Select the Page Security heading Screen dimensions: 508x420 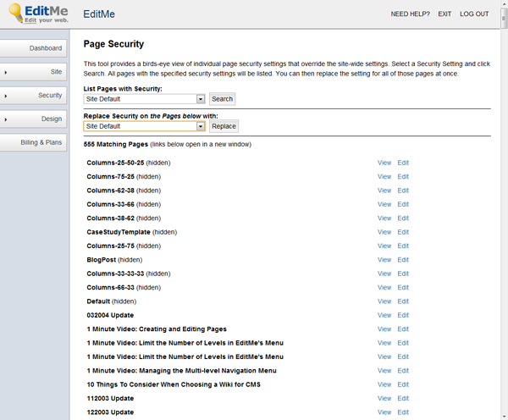point(113,44)
